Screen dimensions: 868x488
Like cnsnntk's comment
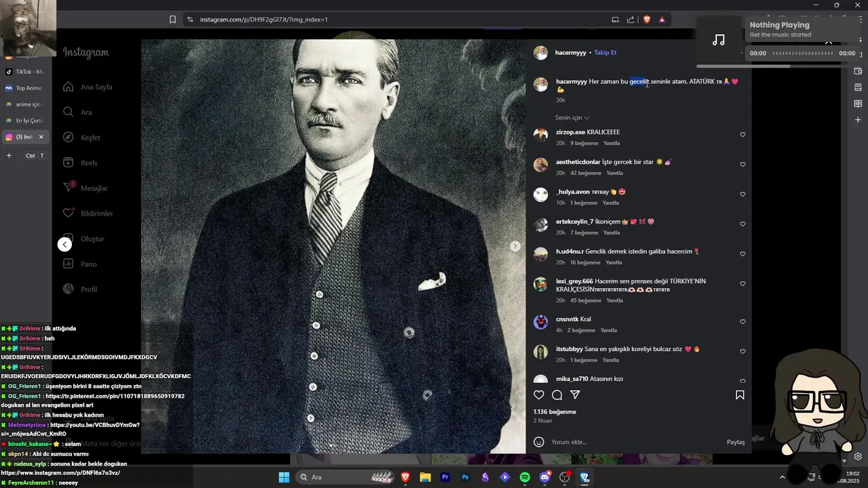(743, 322)
